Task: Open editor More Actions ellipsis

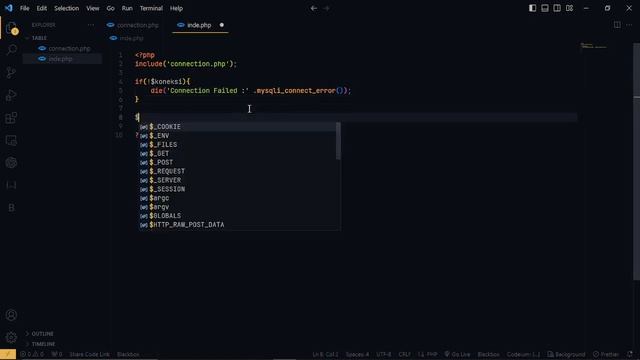Action: click(x=629, y=25)
